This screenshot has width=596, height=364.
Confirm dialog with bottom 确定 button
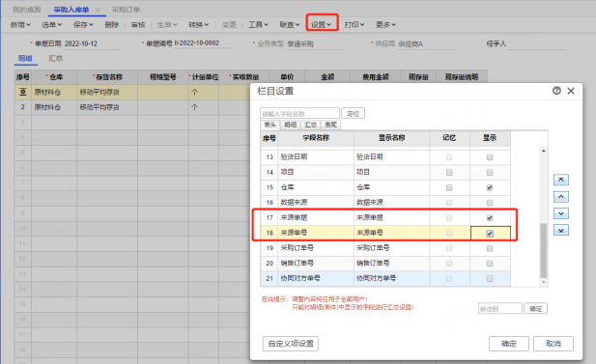[508, 344]
